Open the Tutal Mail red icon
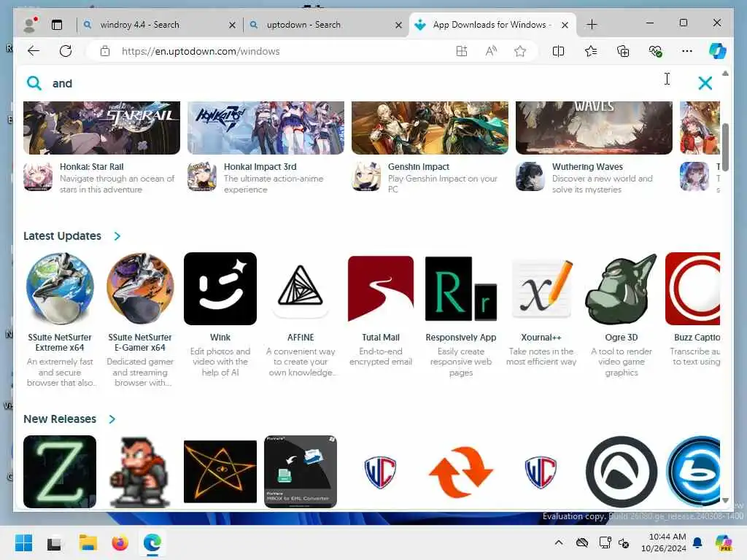This screenshot has height=560, width=747. point(381,289)
